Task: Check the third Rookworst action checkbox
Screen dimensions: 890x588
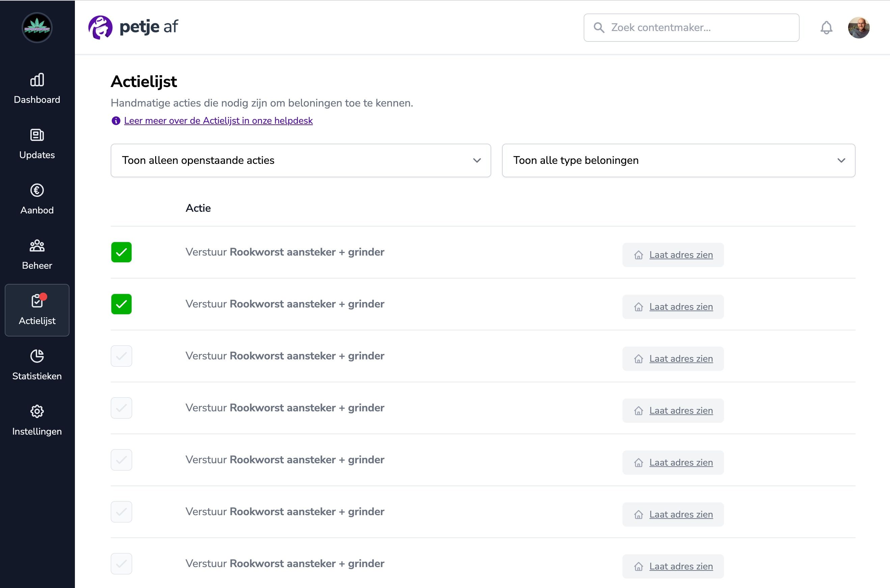Action: click(x=121, y=356)
